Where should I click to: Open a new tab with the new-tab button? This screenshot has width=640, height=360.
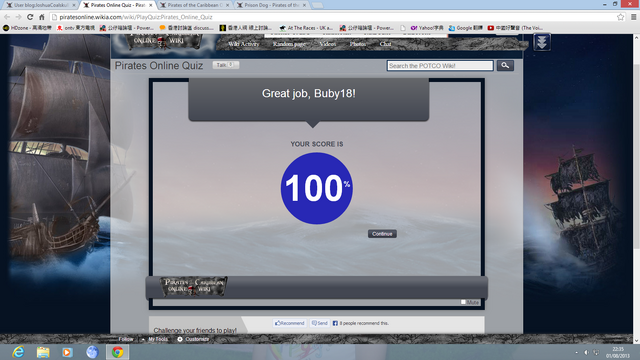click(x=317, y=5)
